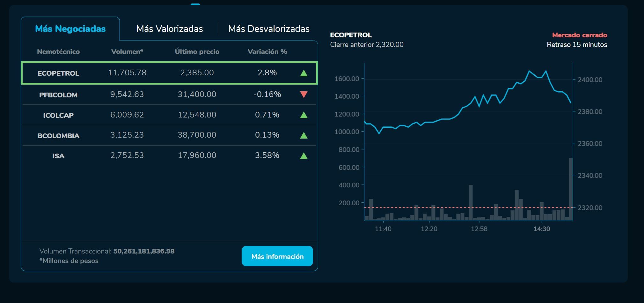This screenshot has height=303, width=644.
Task: Click the ISA ticker name
Action: click(58, 156)
